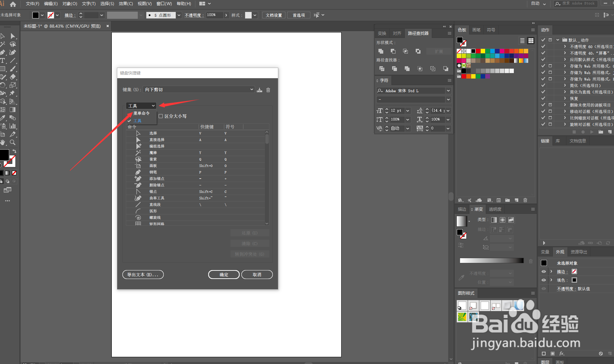Open the opacity 100% dropdown arrow in control bar

tap(226, 15)
